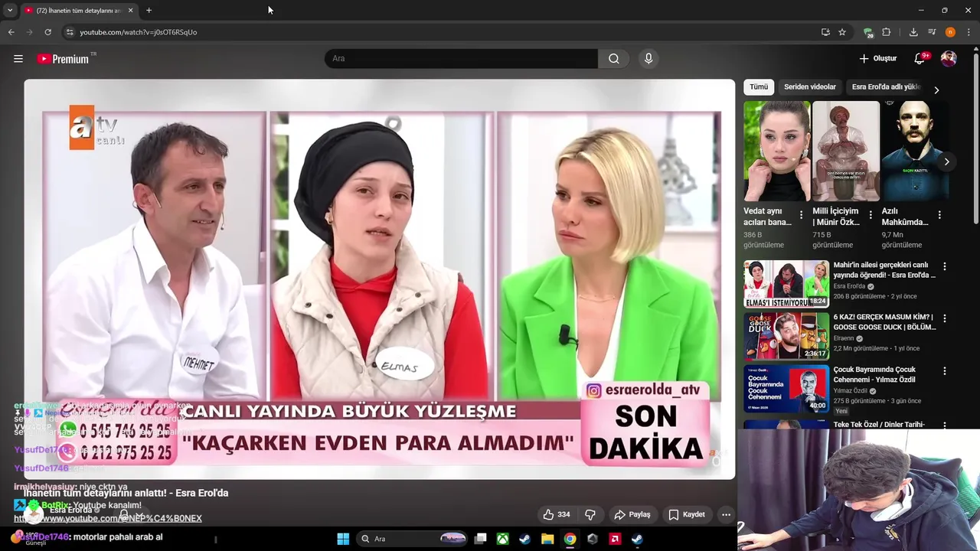Open the green extension with badge 20
Viewport: 980px width, 551px height.
(x=868, y=32)
